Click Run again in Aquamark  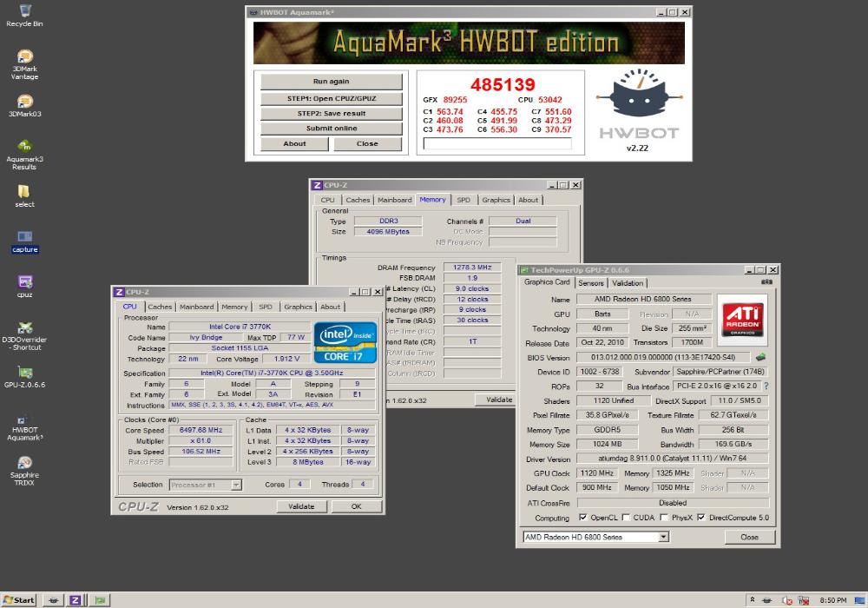click(x=331, y=82)
